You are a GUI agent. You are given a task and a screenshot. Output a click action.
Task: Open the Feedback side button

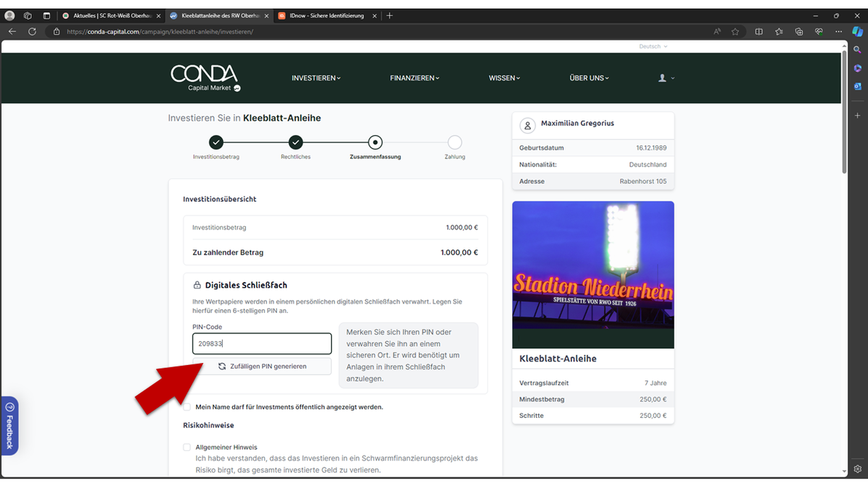point(9,427)
